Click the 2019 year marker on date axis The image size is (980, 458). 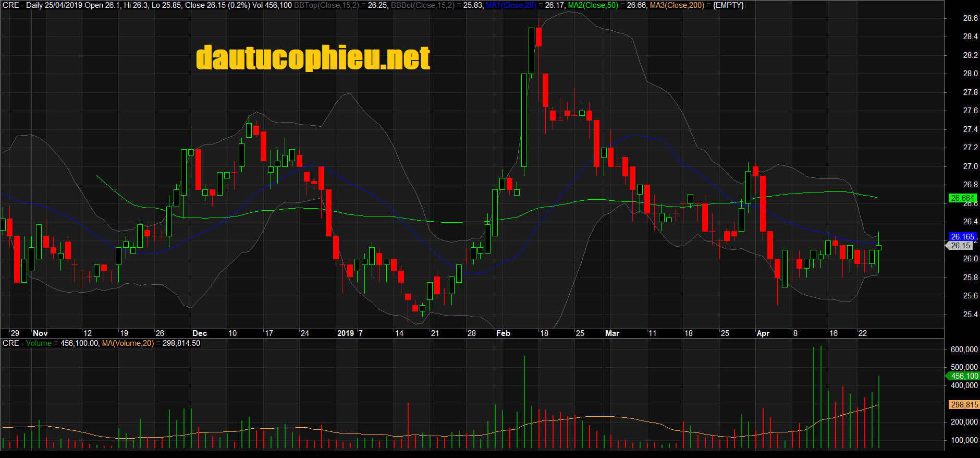346,333
